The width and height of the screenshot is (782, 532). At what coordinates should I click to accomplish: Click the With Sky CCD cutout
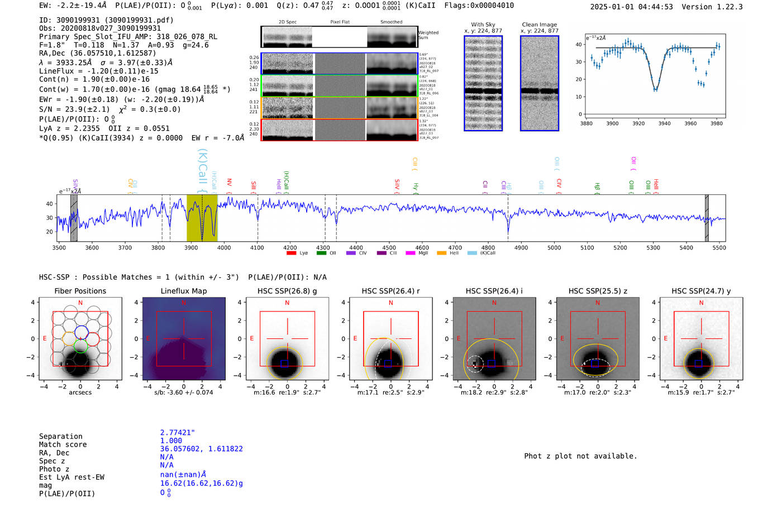pos(483,83)
